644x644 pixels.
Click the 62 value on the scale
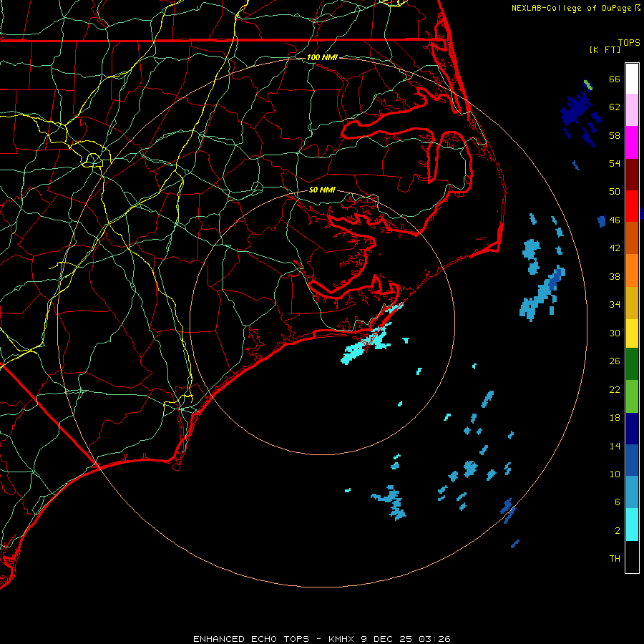pos(615,107)
